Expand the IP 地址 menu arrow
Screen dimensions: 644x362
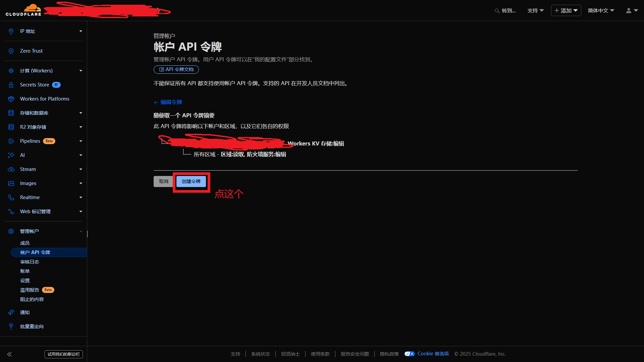pos(80,31)
